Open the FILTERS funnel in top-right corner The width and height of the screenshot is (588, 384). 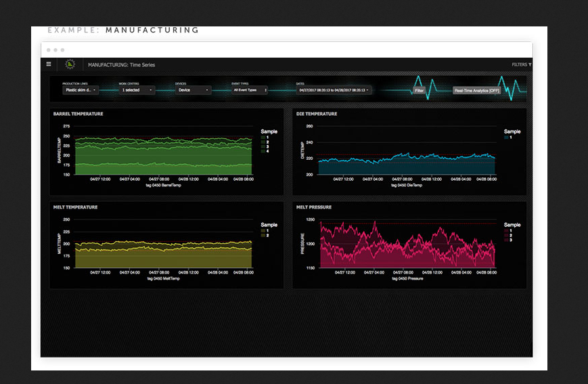[521, 65]
